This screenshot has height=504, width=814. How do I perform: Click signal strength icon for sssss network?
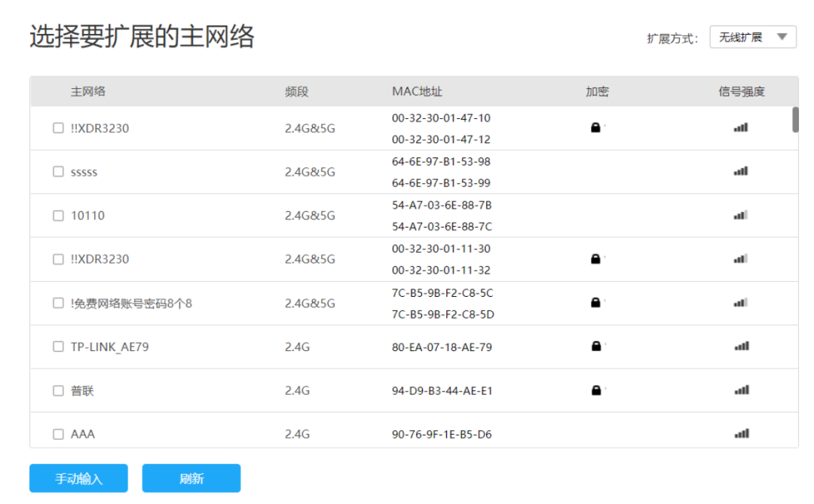(741, 172)
